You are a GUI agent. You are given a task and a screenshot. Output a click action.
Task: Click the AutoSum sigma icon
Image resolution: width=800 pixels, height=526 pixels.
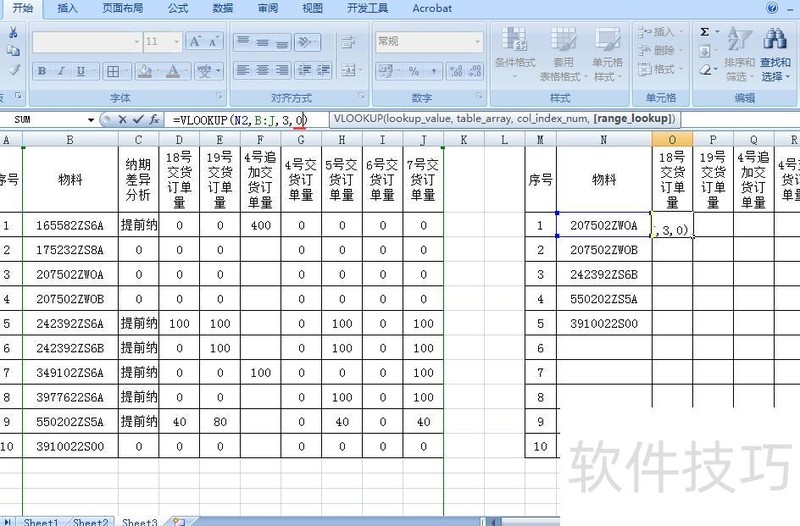pos(705,32)
